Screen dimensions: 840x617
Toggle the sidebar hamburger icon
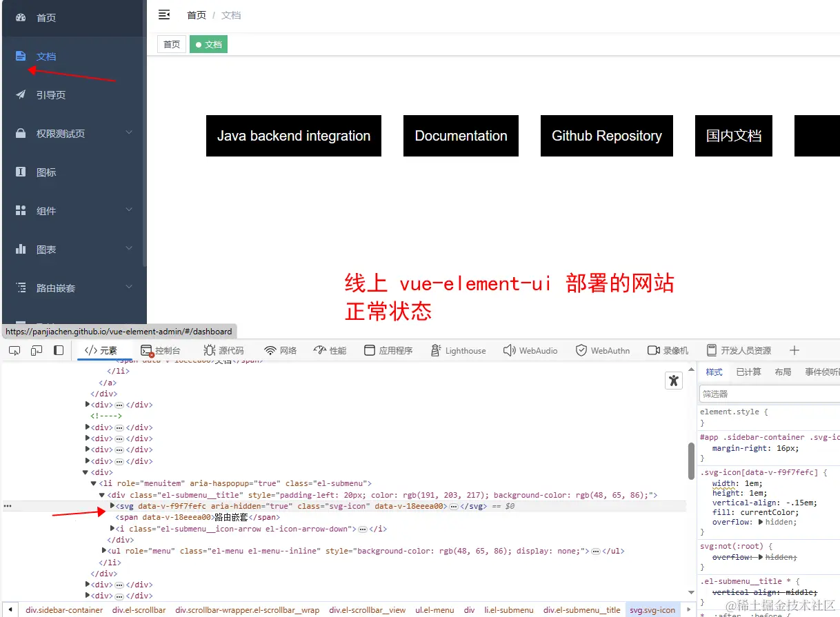164,14
